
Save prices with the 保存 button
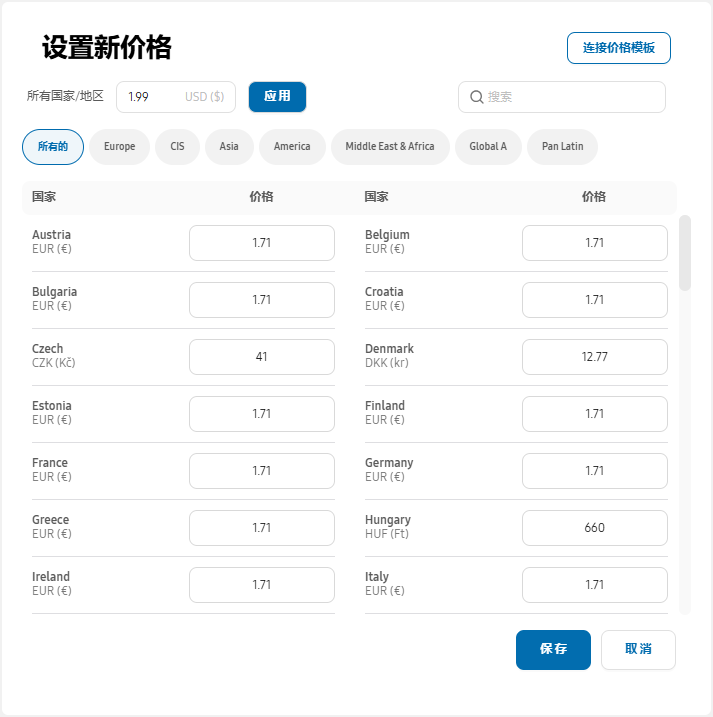pyautogui.click(x=553, y=649)
